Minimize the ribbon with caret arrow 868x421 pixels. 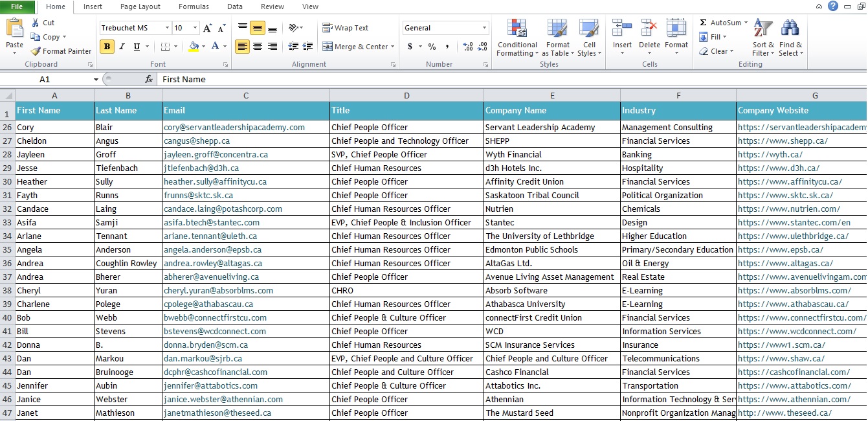[819, 6]
